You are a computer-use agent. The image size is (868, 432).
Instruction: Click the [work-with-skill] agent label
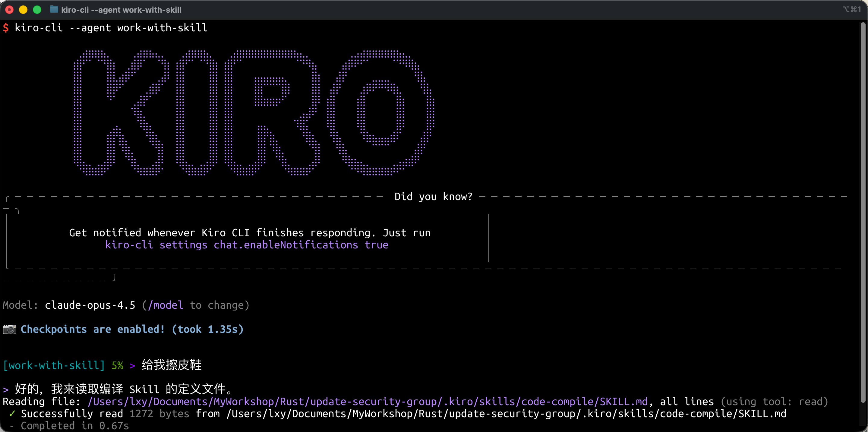(x=54, y=365)
